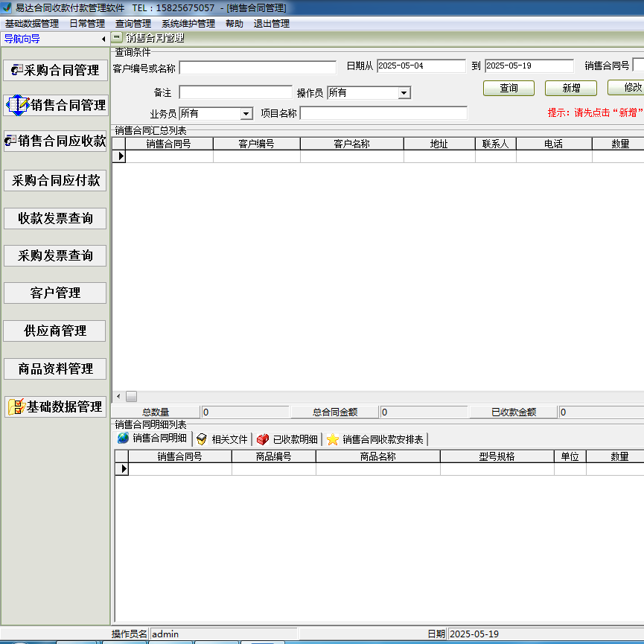The image size is (644, 644).
Task: Open 收款发票查询 from sidebar
Action: pos(55,218)
